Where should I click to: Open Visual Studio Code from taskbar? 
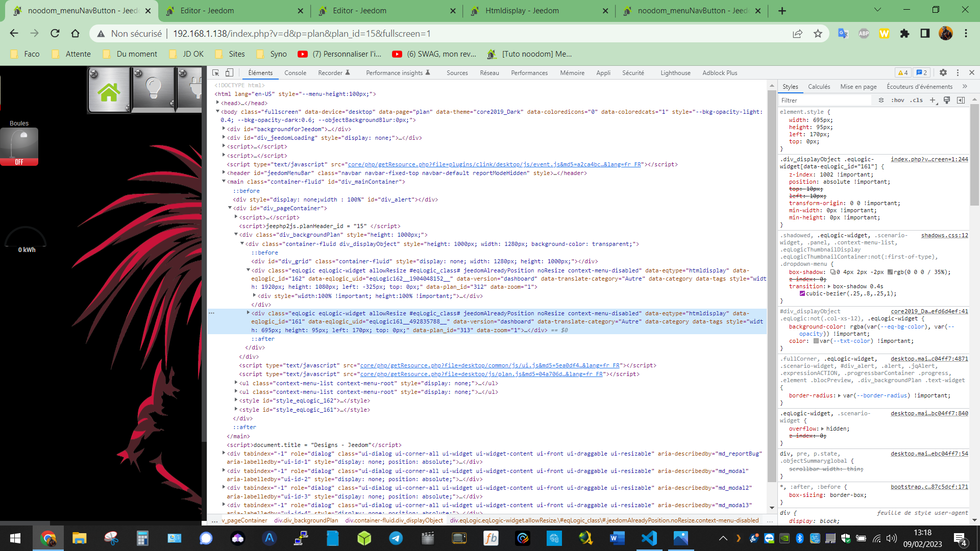pos(649,538)
